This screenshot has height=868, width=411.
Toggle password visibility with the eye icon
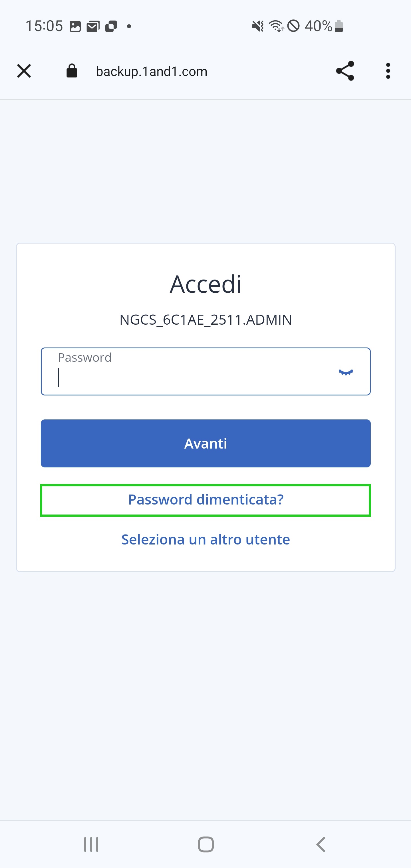[346, 372]
